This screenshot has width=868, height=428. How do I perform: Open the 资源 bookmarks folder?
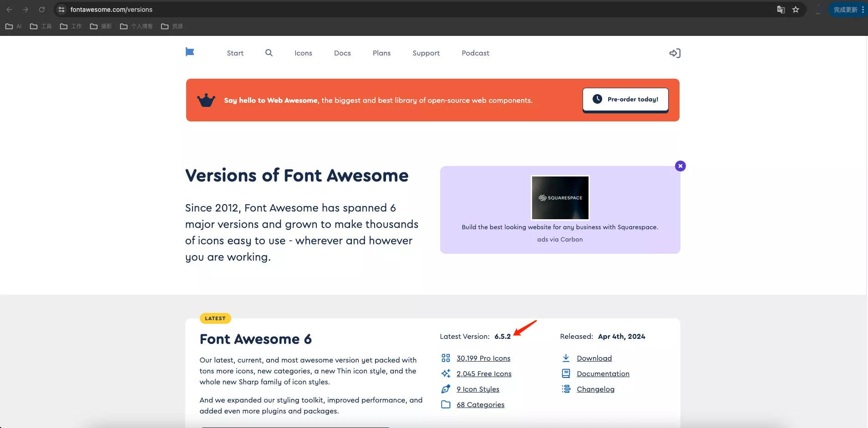(172, 26)
